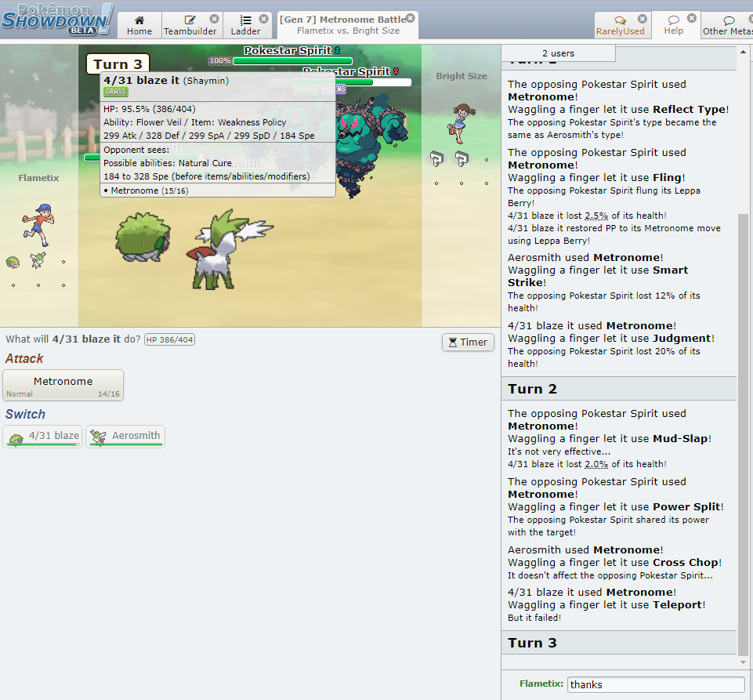The height and width of the screenshot is (700, 753).
Task: Click the chat message input field
Action: click(656, 684)
